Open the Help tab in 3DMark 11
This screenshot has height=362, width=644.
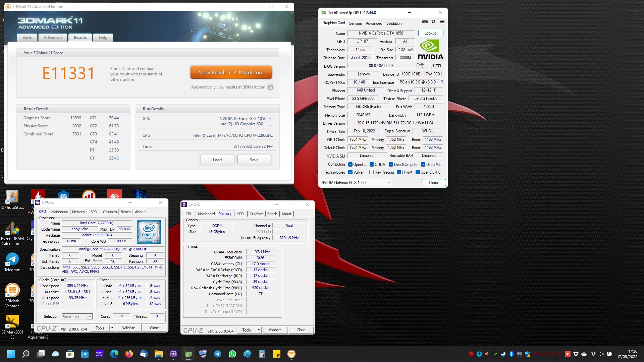click(x=103, y=38)
